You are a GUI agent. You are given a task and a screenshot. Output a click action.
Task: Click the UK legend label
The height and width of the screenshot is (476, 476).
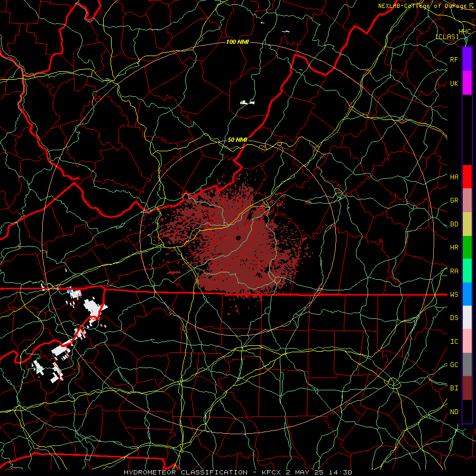(x=454, y=83)
